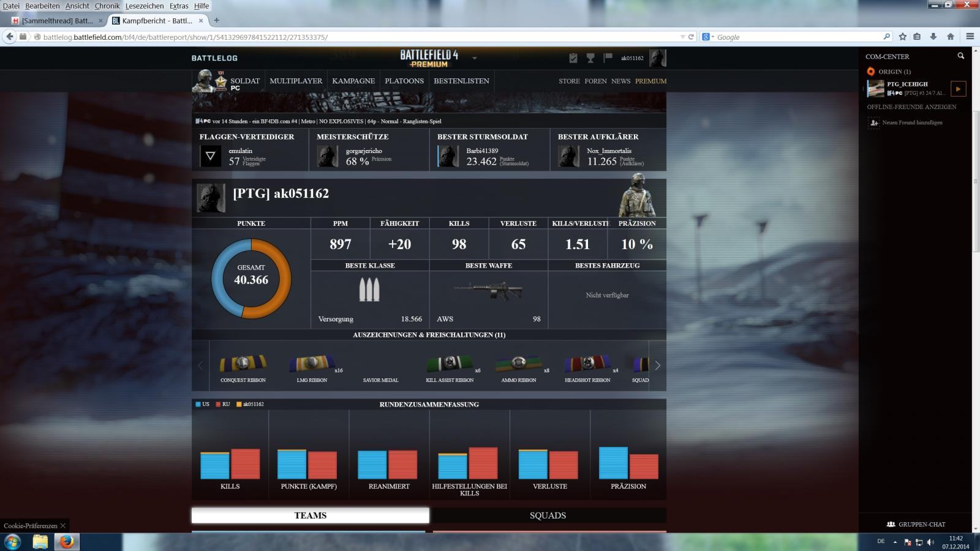
Task: Click the Conquest Ribbon award
Action: [243, 363]
